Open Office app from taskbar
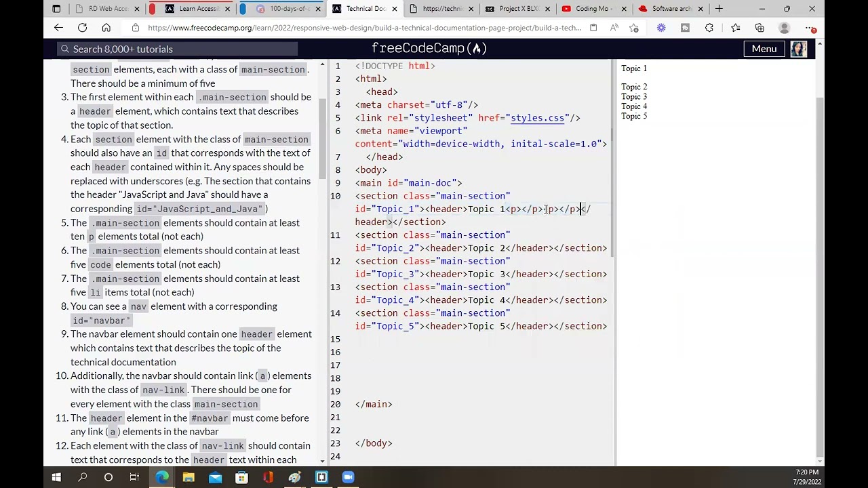 tap(268, 477)
